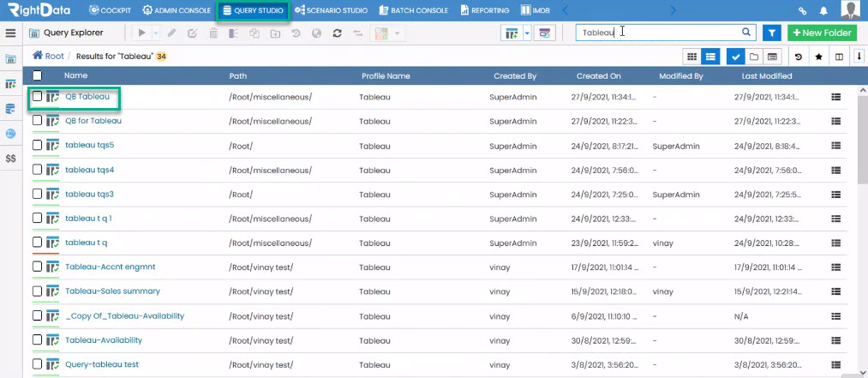Open the run button dropdown arrow
This screenshot has height=378, width=868.
click(x=156, y=33)
